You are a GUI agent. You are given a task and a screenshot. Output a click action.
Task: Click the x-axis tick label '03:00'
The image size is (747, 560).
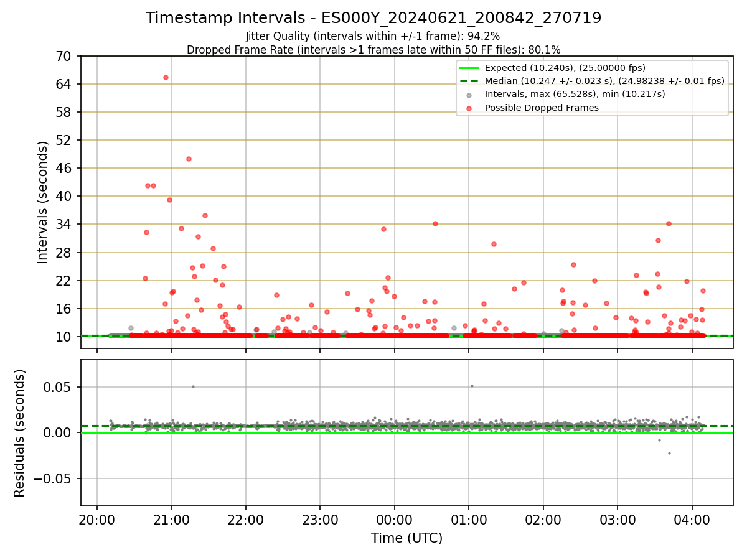pos(618,520)
